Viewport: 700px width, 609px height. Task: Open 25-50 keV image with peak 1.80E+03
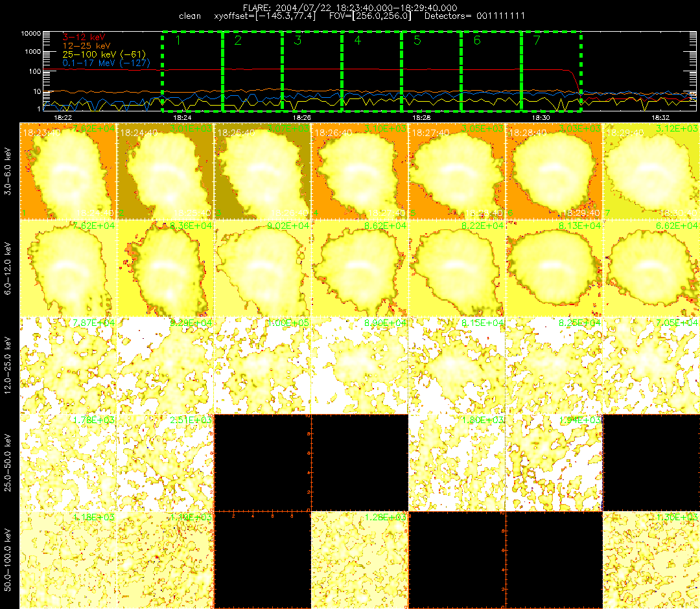point(457,463)
